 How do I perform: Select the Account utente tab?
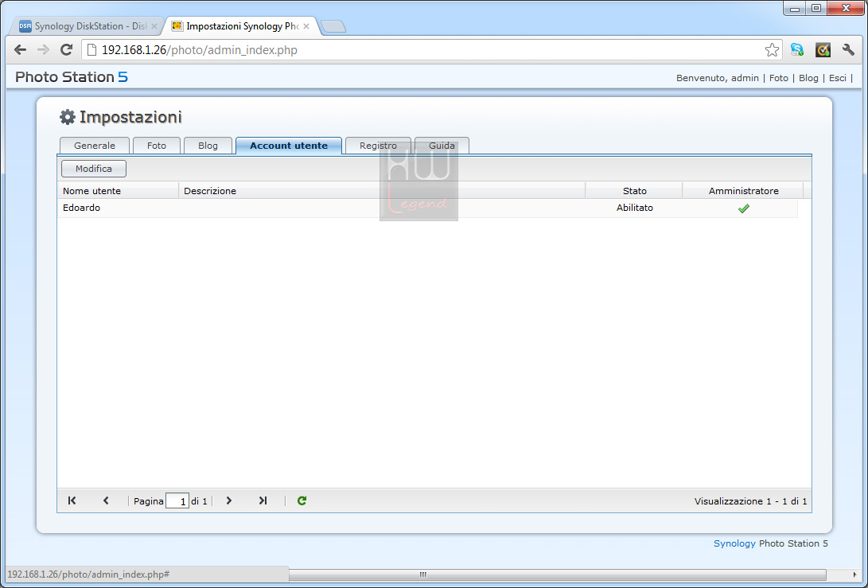pyautogui.click(x=289, y=146)
